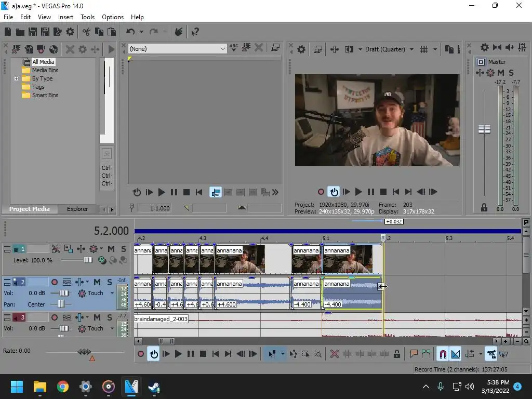Open the Insert menu
The width and height of the screenshot is (532, 399).
tap(65, 17)
